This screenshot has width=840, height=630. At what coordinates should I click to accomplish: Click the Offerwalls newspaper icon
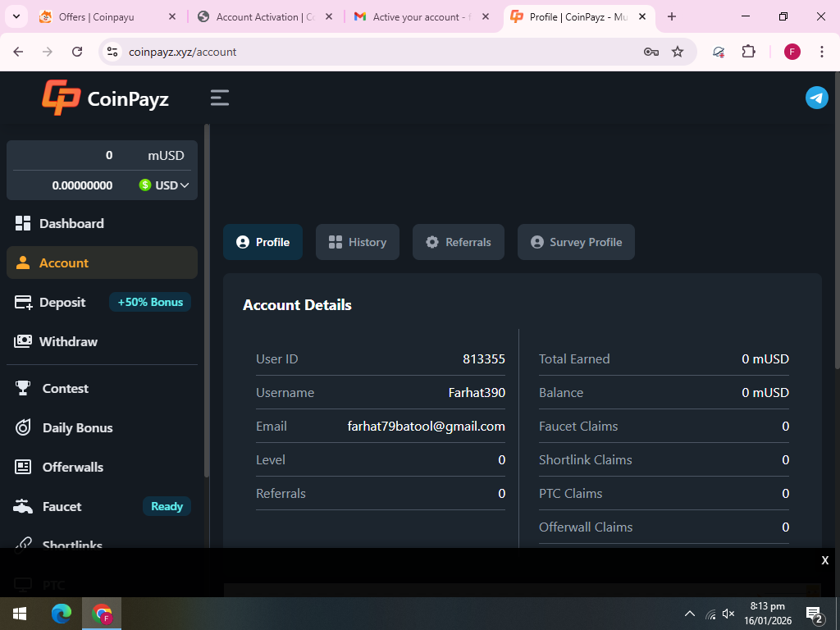tap(22, 467)
